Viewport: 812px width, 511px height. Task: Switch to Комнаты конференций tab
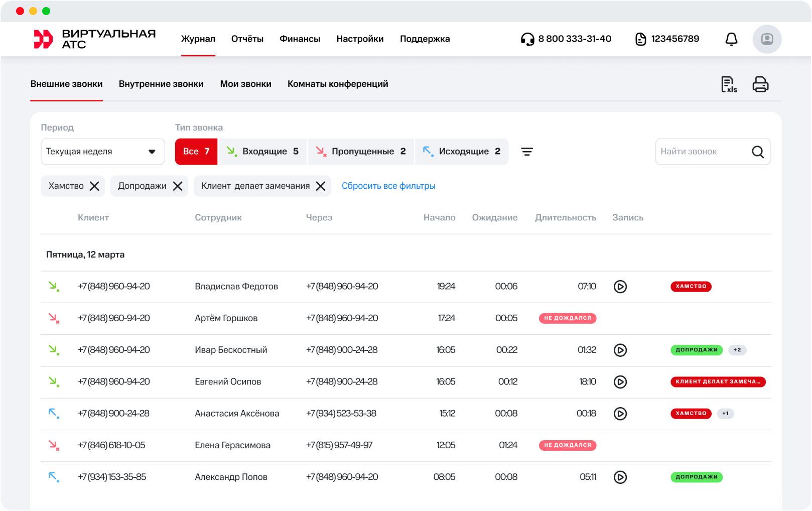(x=338, y=84)
